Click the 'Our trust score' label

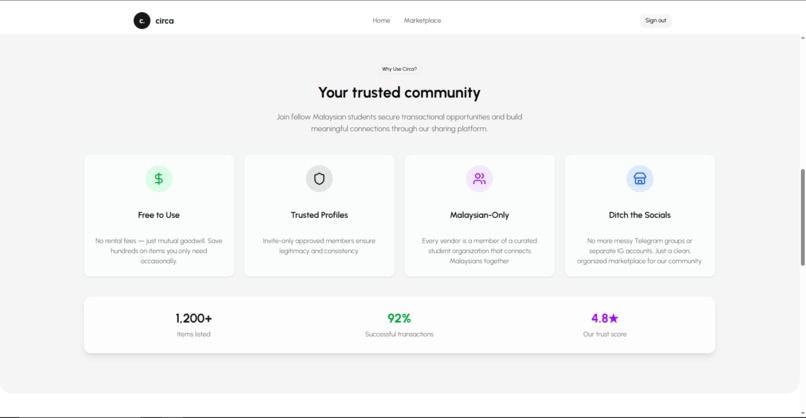point(604,334)
